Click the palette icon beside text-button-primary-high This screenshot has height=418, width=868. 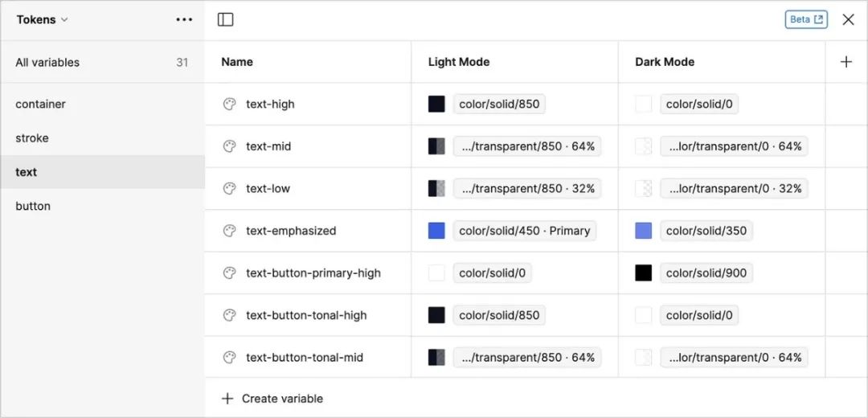coord(229,273)
